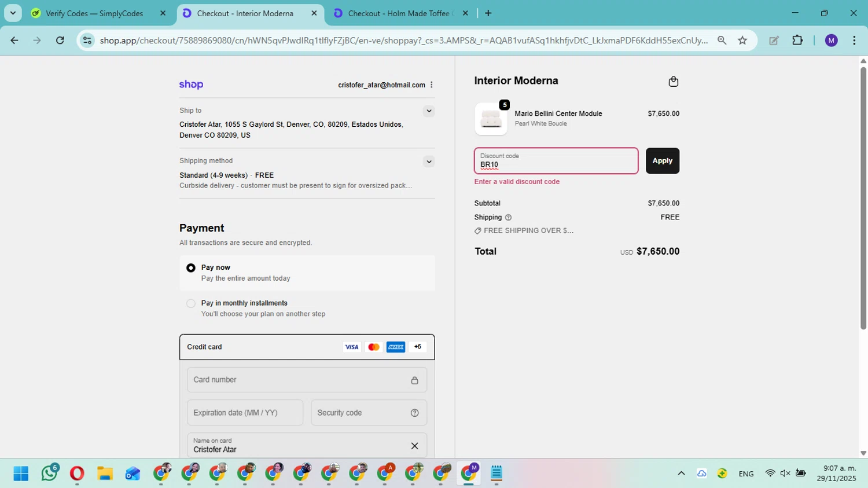
Task: Click the American Express icon
Action: pyautogui.click(x=396, y=347)
